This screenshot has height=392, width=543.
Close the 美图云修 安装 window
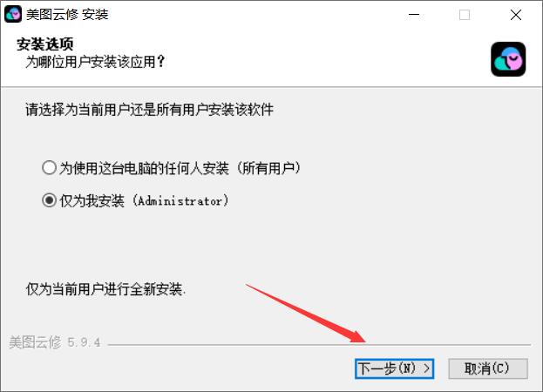point(516,15)
